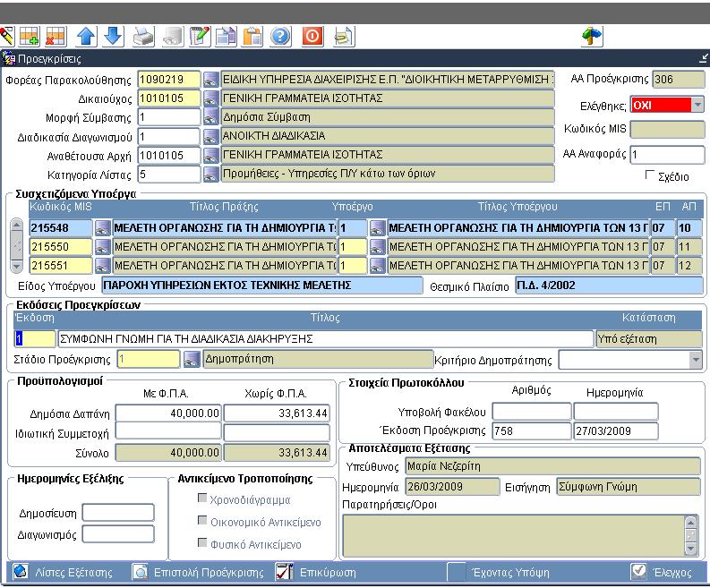Viewport: 710px width, 588px height.
Task: Click Επιστολή Προέγκρισης button
Action: point(199,573)
